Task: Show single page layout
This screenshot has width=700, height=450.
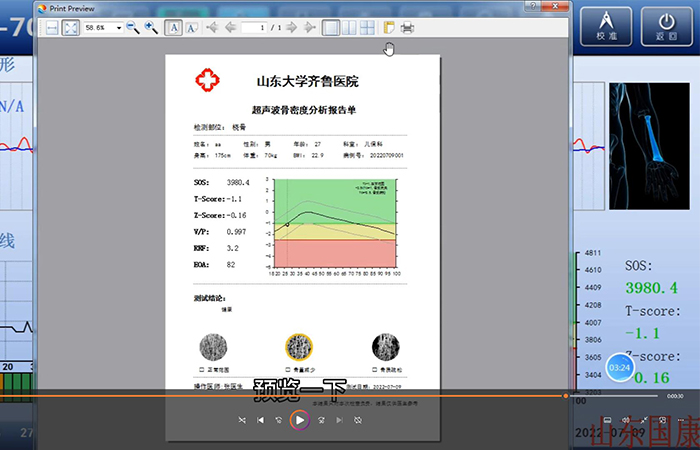Action: [331, 28]
